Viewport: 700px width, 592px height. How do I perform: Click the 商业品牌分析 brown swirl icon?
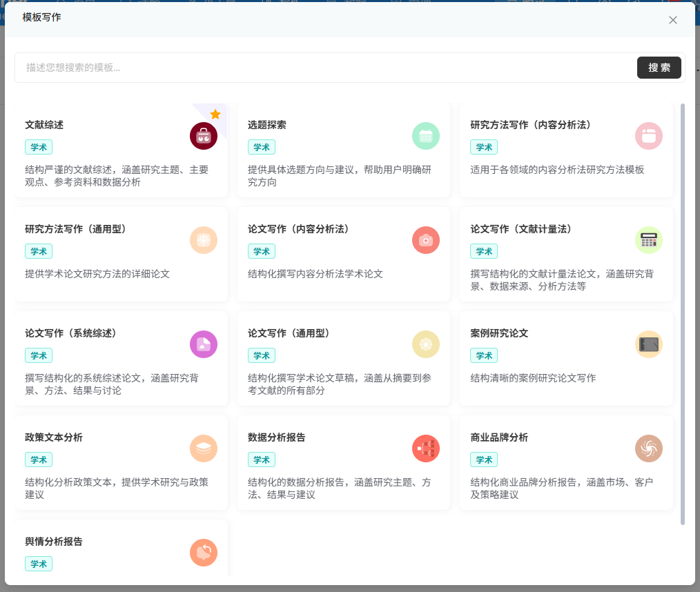(648, 448)
